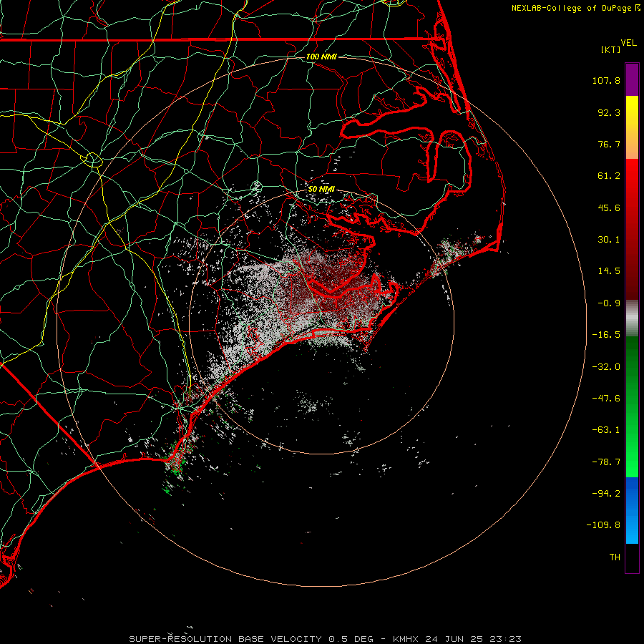Click the VEL legend title
This screenshot has width=644, height=644.
point(628,43)
